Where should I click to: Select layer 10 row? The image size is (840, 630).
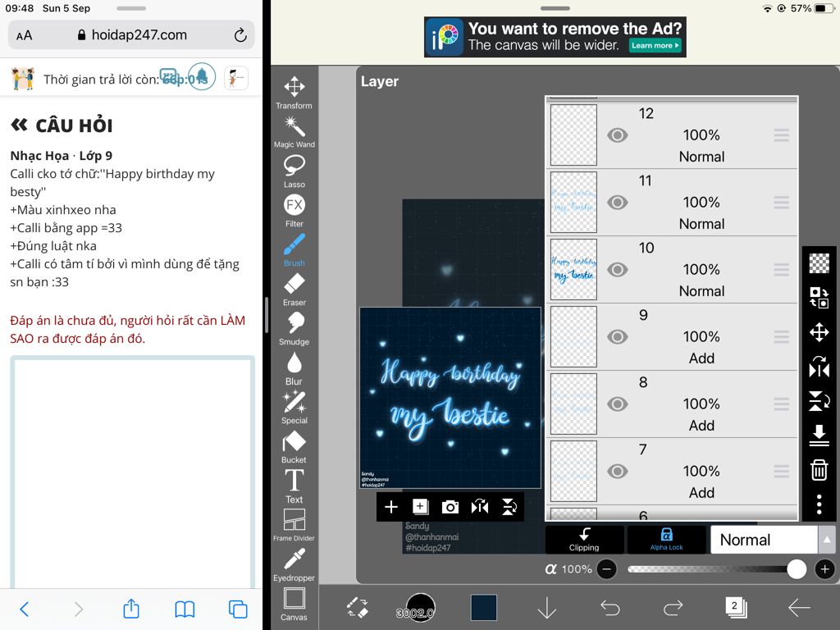672,269
